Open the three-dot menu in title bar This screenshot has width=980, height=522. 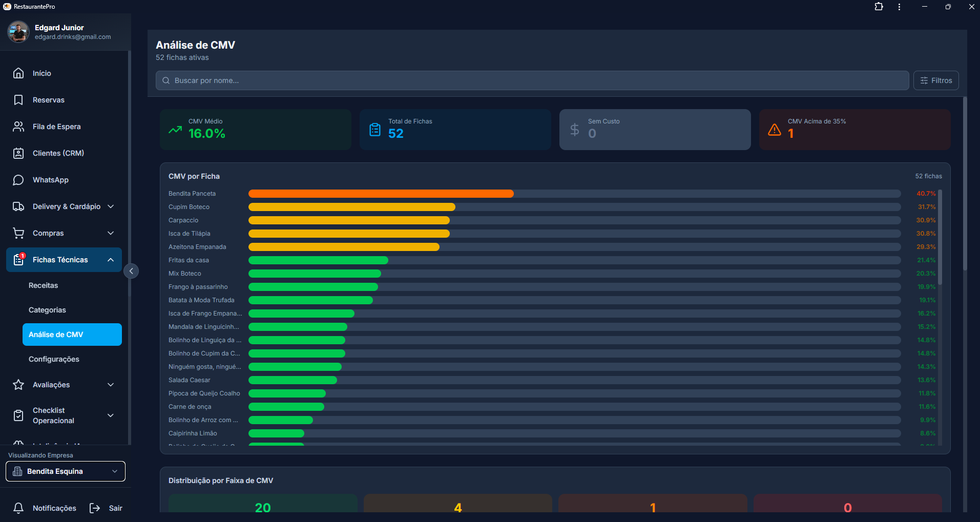(899, 7)
